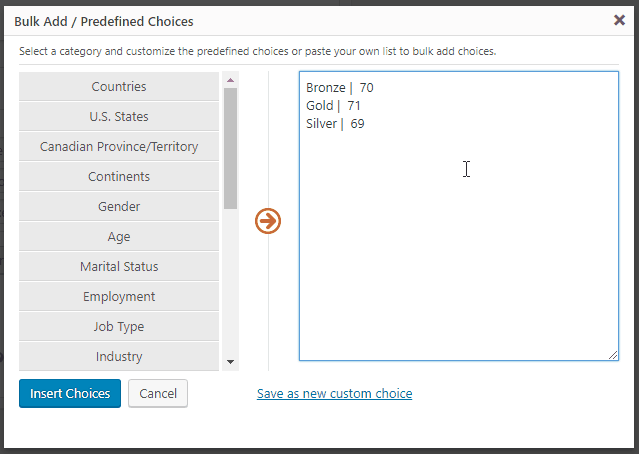Select the Job Type category
The width and height of the screenshot is (639, 454).
pos(119,326)
